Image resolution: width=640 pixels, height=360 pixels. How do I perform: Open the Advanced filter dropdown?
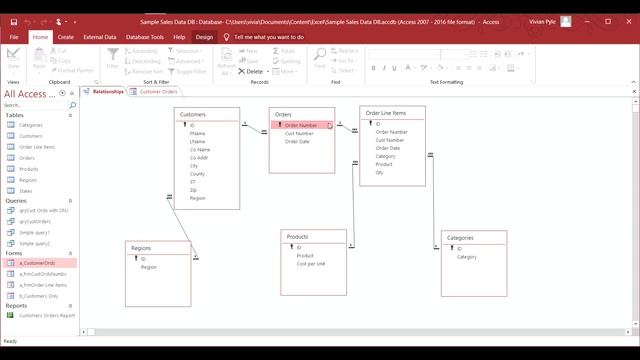point(186,61)
